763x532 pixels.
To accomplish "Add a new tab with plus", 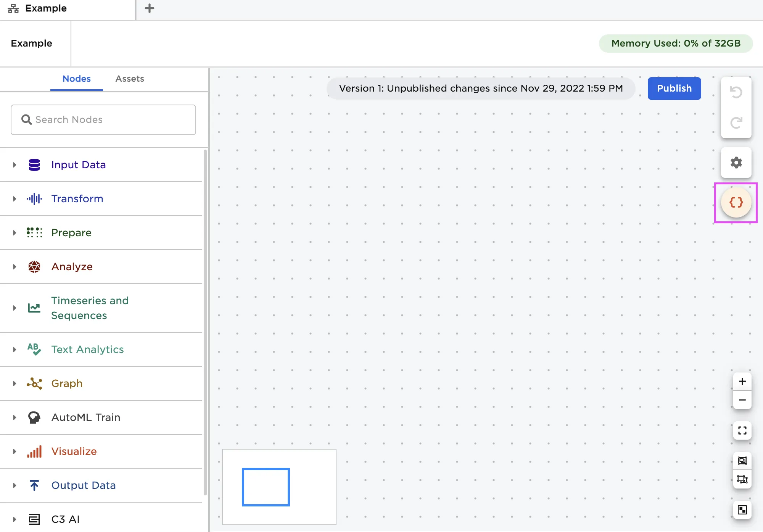I will [x=150, y=8].
